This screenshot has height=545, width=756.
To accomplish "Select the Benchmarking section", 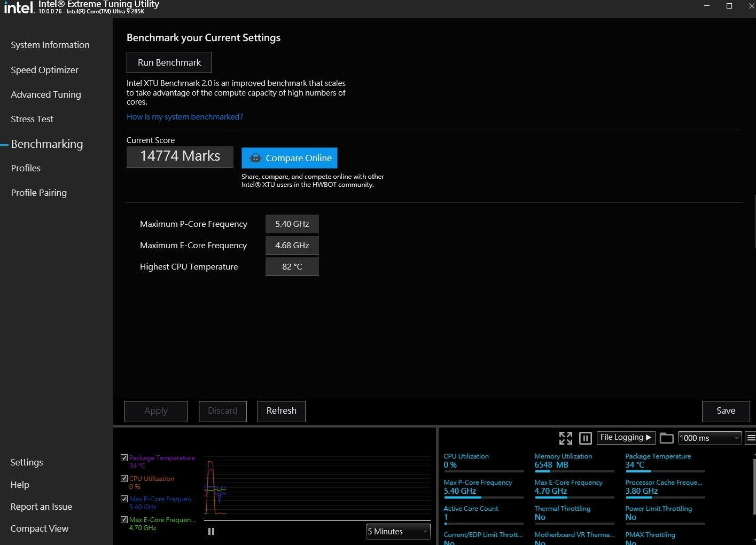I will [47, 144].
